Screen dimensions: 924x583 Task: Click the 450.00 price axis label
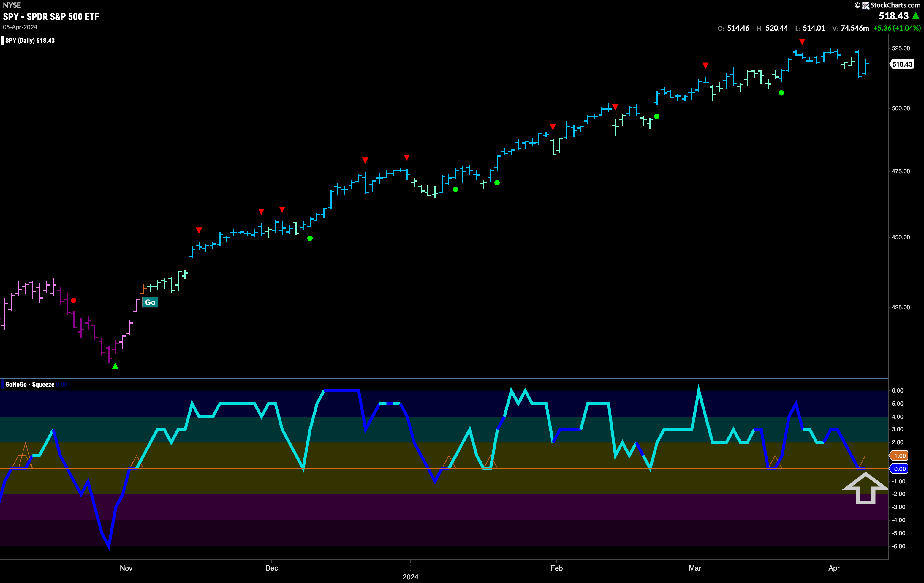pos(901,237)
